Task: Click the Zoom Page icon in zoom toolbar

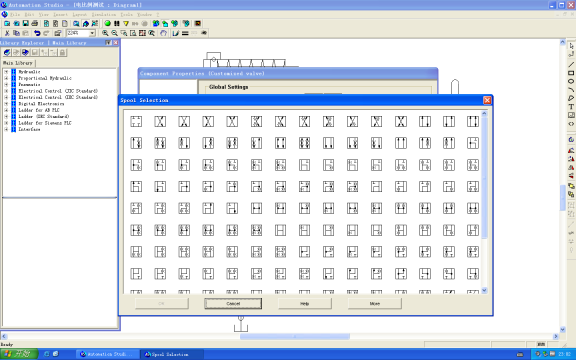Action: click(133, 33)
